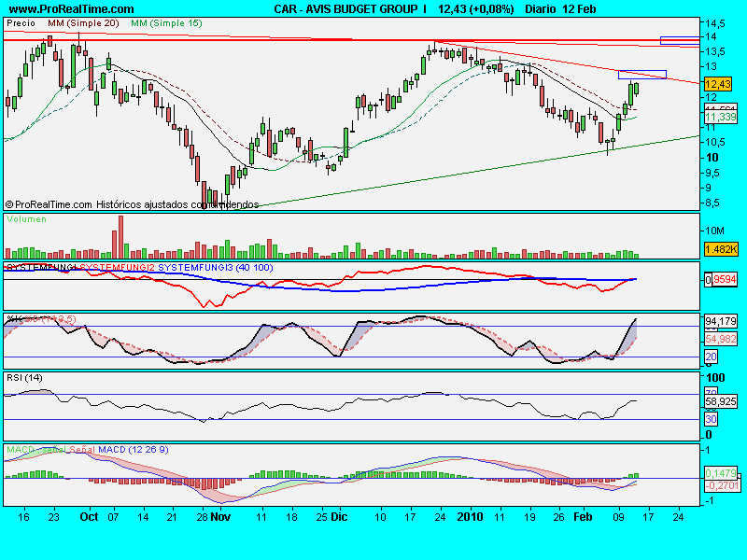
Task: Click the blue MACD (12 26 9) label
Action: 134,450
